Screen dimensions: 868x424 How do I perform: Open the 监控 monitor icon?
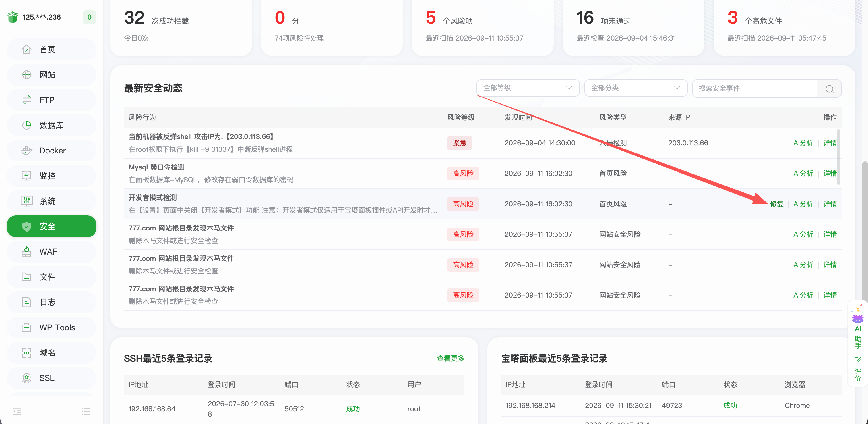(27, 176)
